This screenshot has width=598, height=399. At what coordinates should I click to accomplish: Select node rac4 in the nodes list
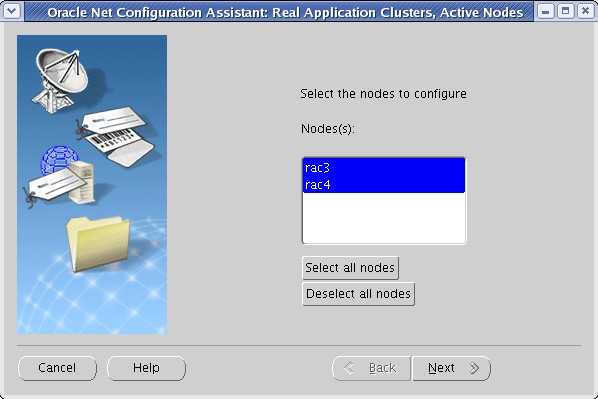point(384,185)
